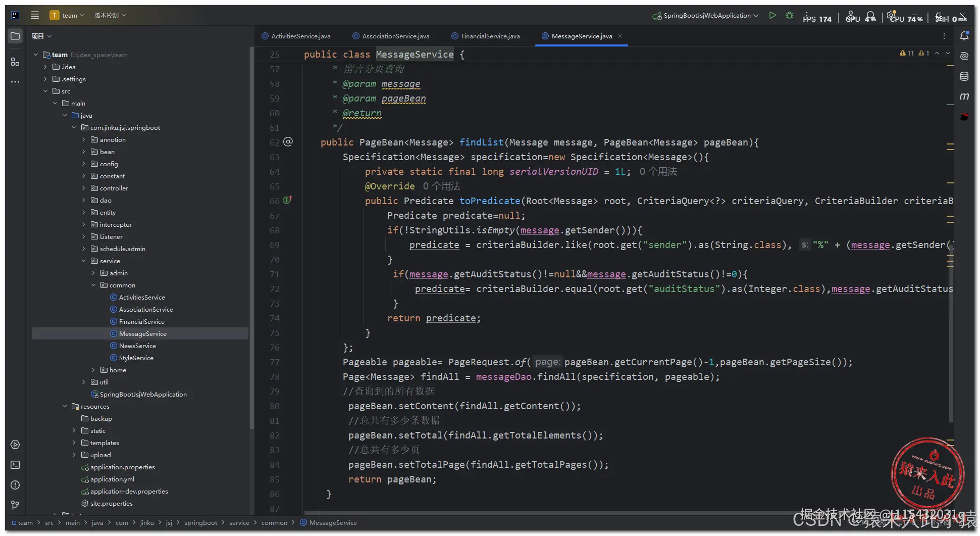Click the common breadcrumb segment

coord(274,522)
